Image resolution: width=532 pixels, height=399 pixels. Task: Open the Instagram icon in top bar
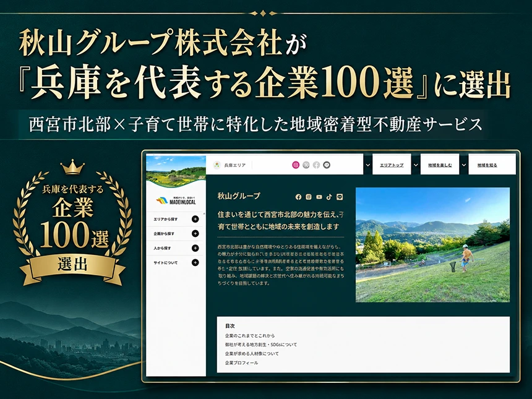[x=296, y=165]
